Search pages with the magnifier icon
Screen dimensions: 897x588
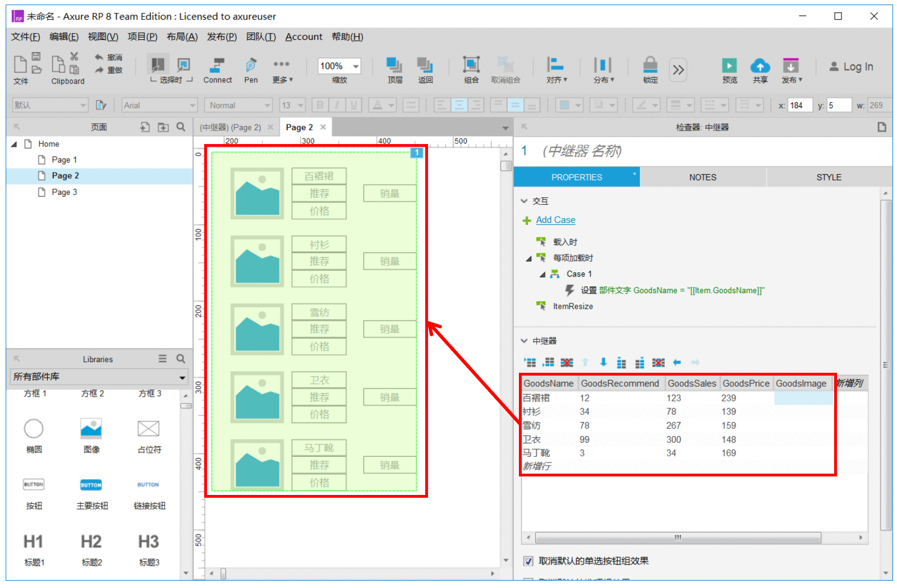click(181, 127)
